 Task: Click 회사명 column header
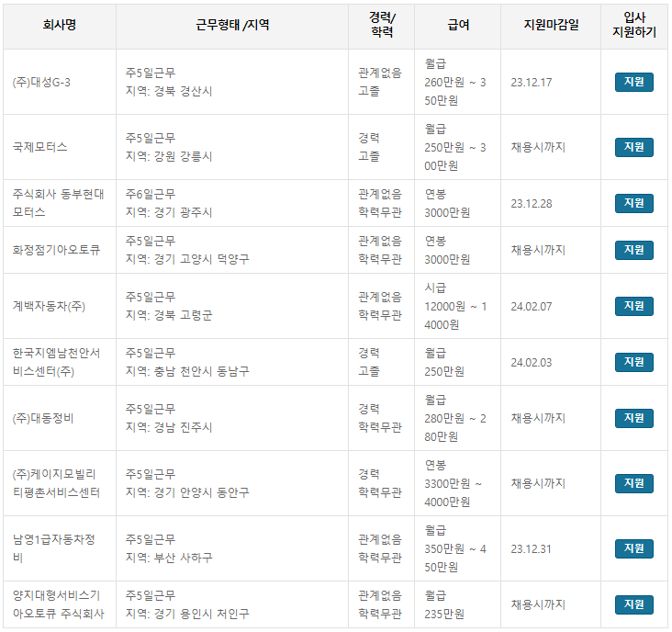coord(60,25)
